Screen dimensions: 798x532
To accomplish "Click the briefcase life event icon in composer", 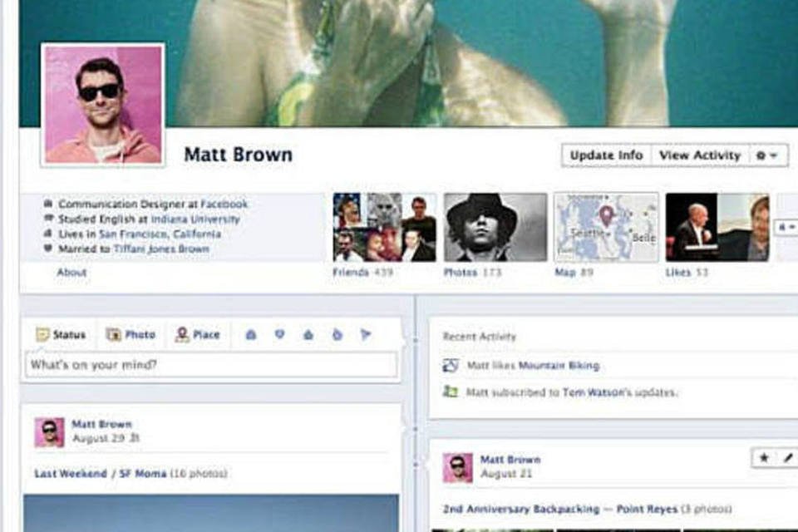I will point(251,334).
